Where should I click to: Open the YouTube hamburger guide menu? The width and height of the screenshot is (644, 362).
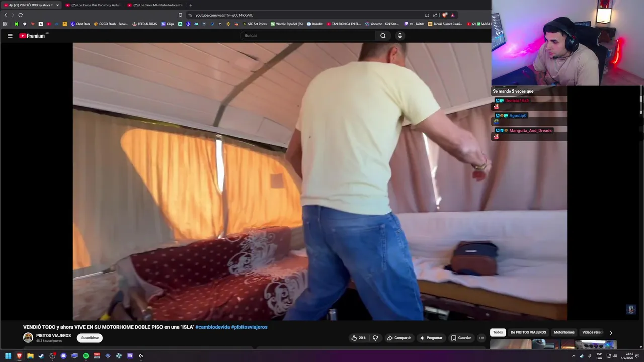click(x=10, y=36)
